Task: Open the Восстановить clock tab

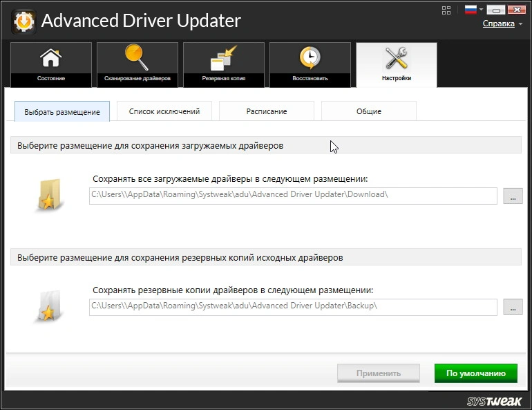Action: click(x=310, y=64)
